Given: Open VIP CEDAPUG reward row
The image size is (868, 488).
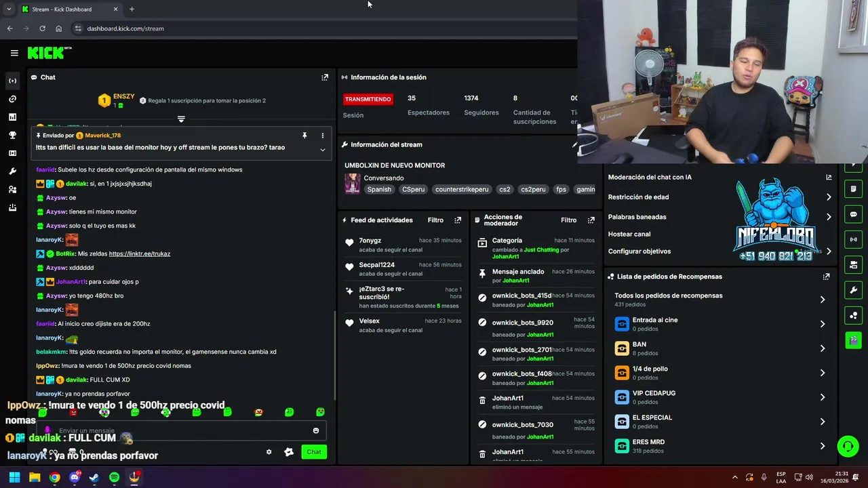Looking at the screenshot, I should [x=720, y=397].
